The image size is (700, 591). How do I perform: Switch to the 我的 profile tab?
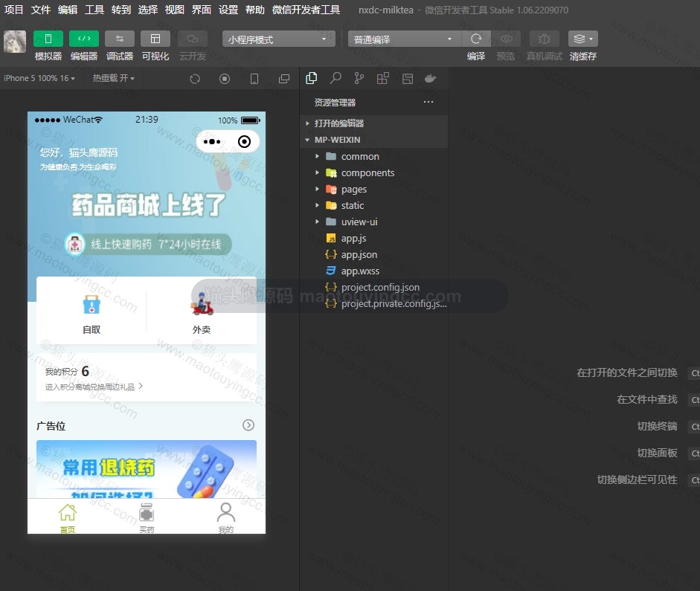point(226,517)
